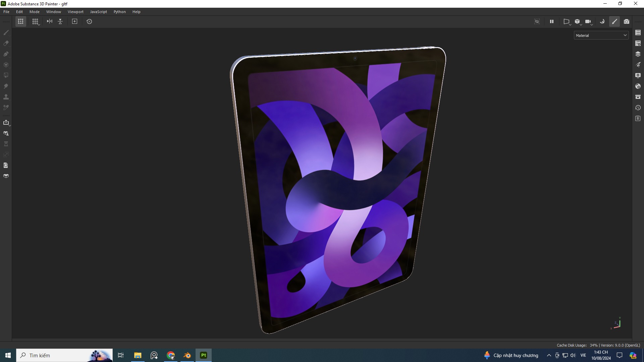This screenshot has width=644, height=362.
Task: Open the History clock panel icon
Action: (x=638, y=108)
